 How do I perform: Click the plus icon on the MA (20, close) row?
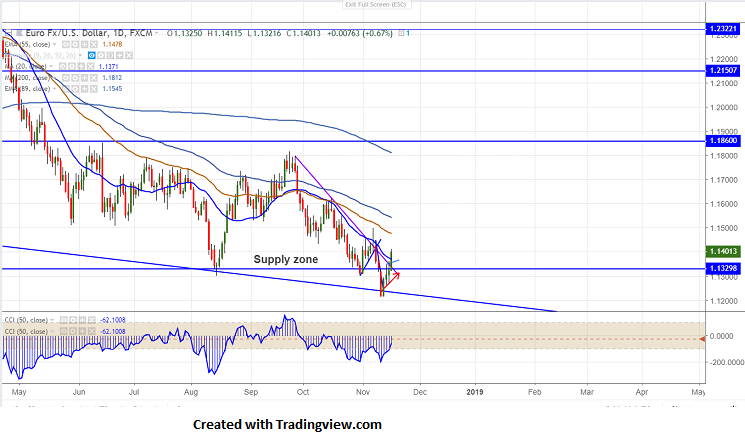[x=81, y=66]
